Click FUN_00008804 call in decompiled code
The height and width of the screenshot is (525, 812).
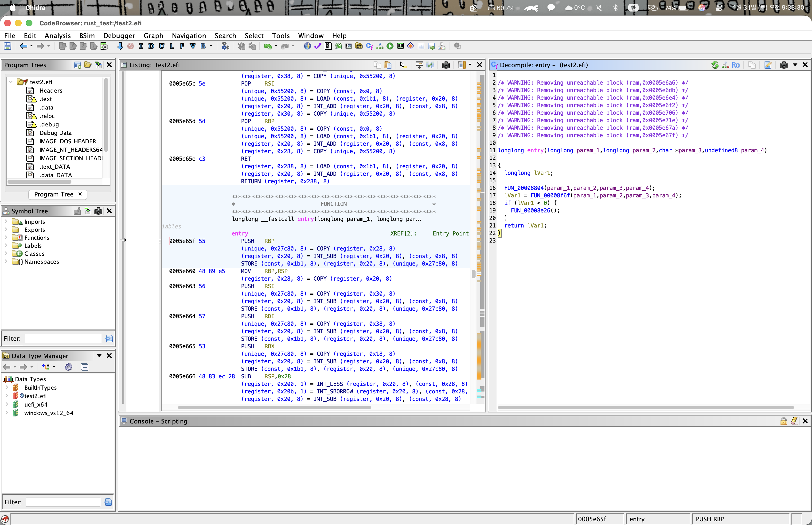point(524,188)
